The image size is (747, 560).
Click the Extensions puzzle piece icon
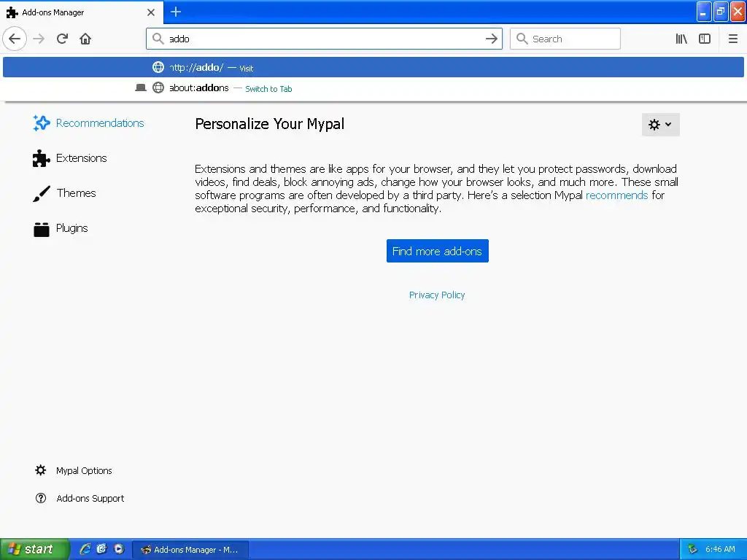coord(42,158)
